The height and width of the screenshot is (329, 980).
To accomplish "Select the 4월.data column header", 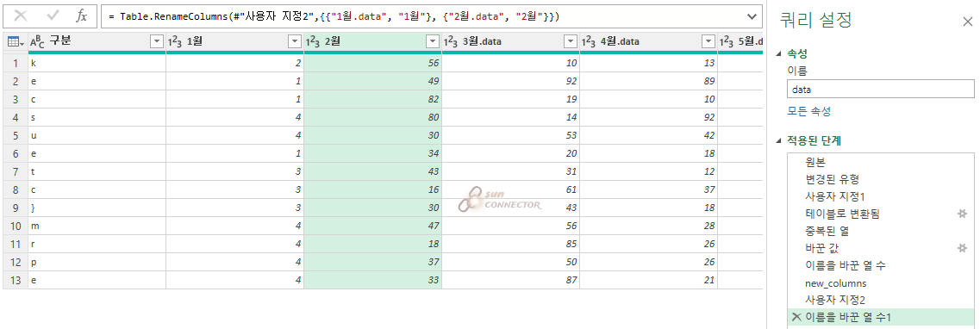I will point(649,42).
